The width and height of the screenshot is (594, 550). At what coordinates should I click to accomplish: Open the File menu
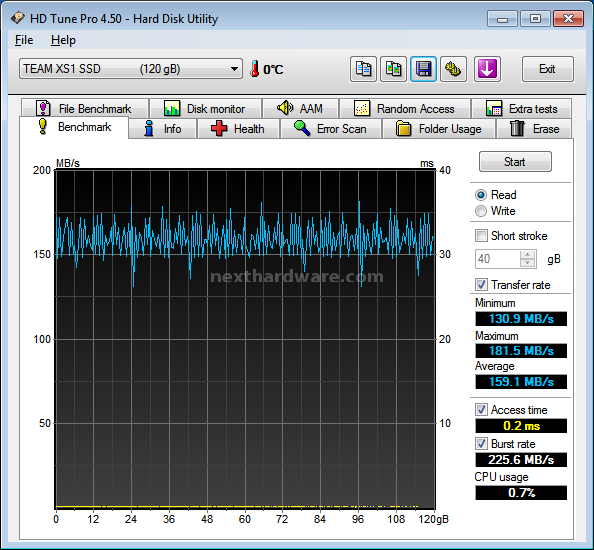click(24, 40)
